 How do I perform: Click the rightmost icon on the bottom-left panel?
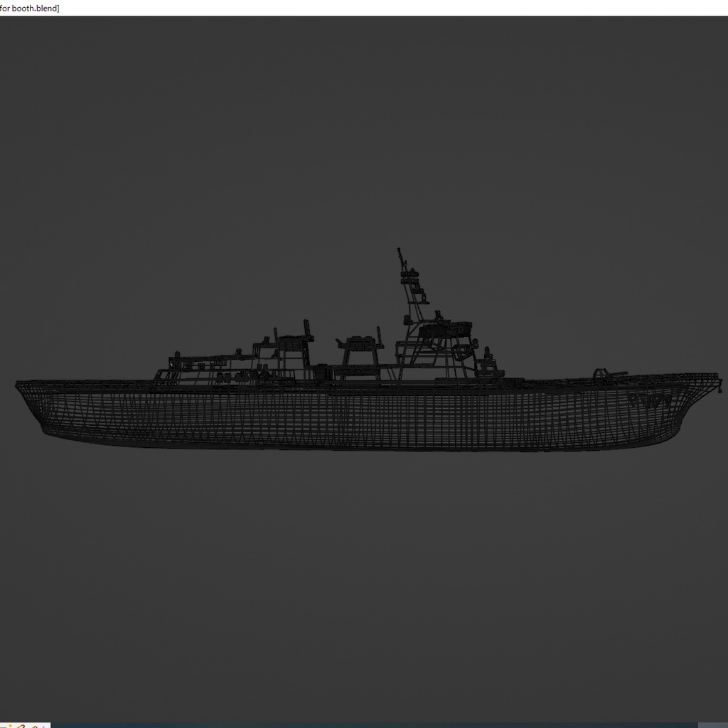tap(43, 727)
